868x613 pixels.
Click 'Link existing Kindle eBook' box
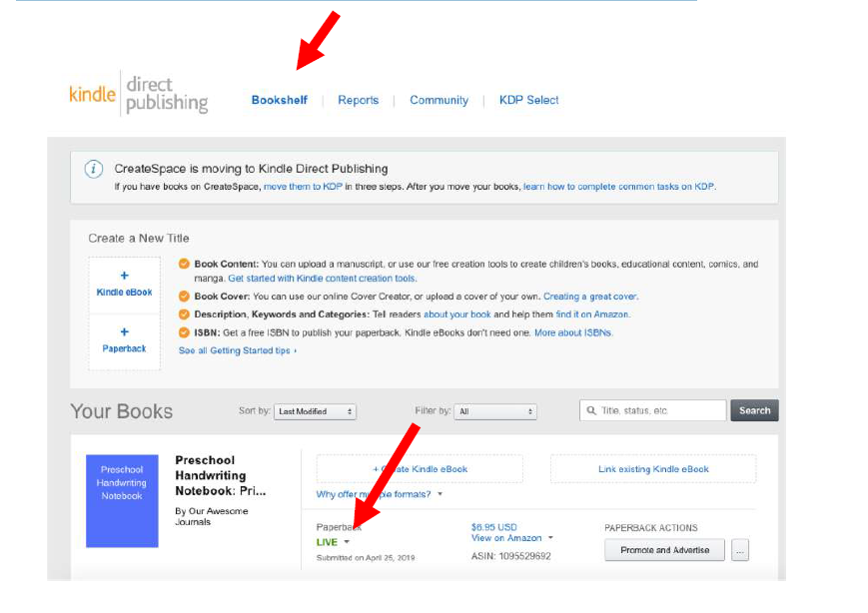(x=653, y=469)
